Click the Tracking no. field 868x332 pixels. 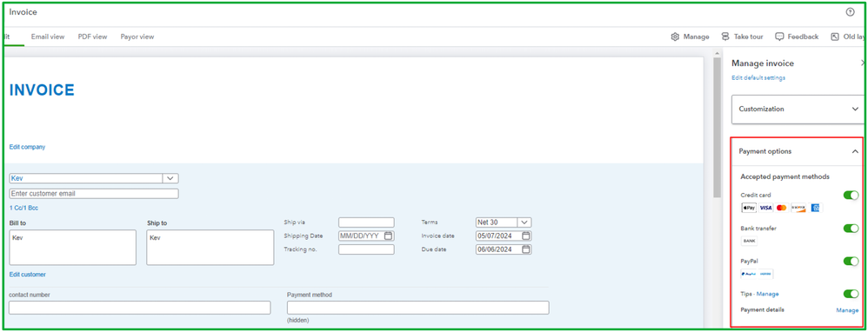[x=366, y=249]
